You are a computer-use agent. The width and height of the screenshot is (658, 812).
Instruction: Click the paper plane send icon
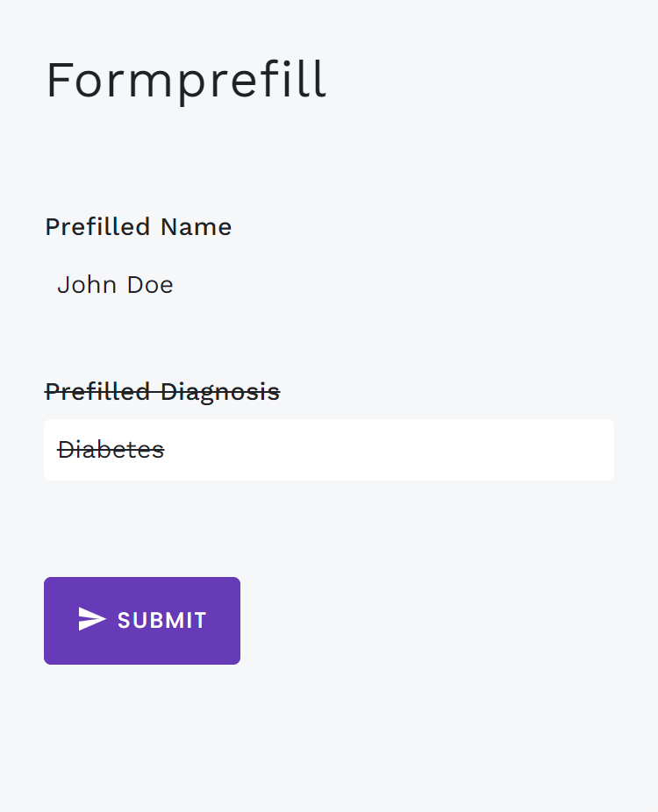point(91,620)
